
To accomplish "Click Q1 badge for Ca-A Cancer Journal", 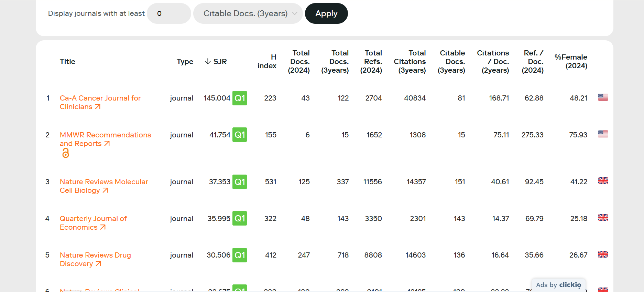I will coord(240,98).
